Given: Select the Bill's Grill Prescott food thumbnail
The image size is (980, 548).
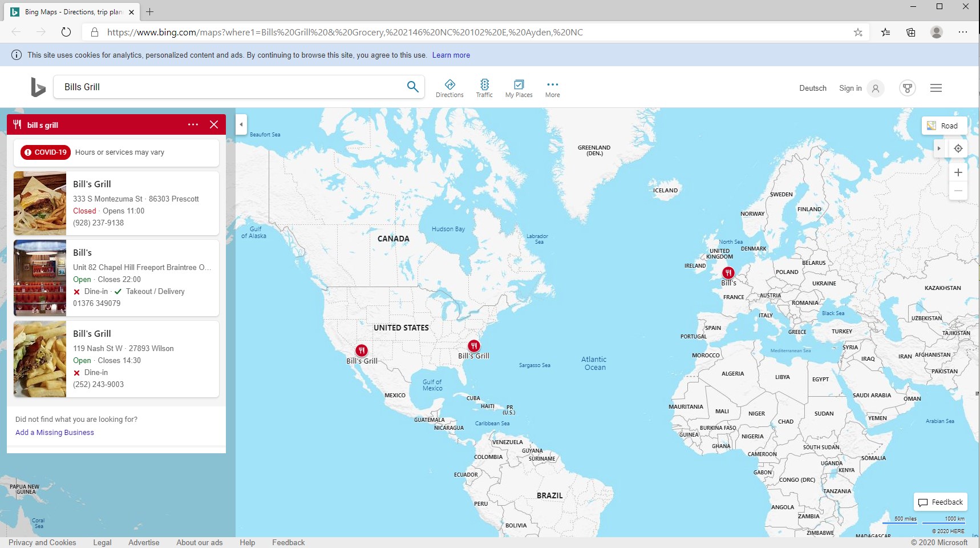Looking at the screenshot, I should (40, 203).
